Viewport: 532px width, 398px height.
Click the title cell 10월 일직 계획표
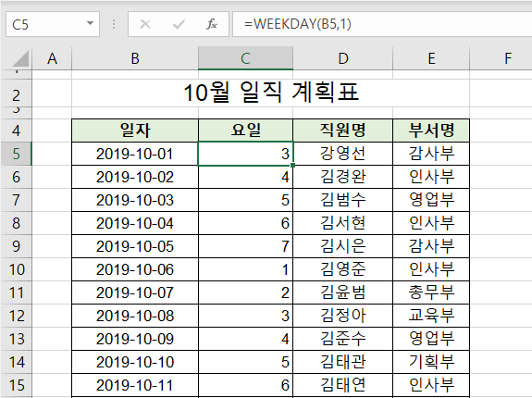tap(271, 93)
